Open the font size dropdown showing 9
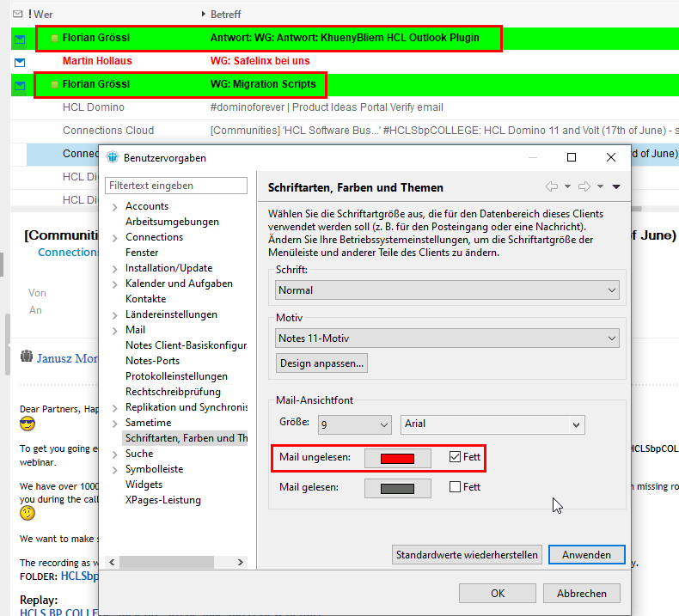 click(354, 424)
